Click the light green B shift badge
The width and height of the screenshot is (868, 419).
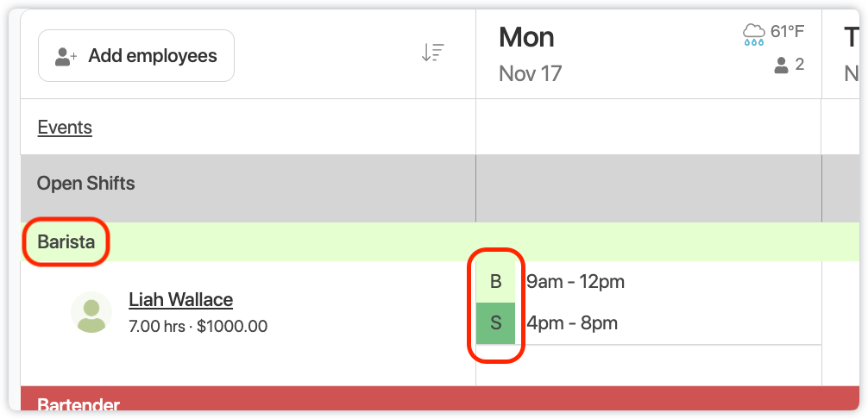(495, 282)
